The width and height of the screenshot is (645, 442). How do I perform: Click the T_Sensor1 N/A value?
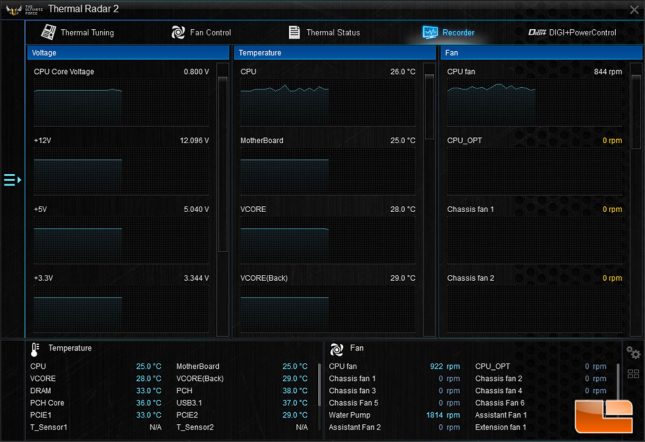(x=155, y=428)
